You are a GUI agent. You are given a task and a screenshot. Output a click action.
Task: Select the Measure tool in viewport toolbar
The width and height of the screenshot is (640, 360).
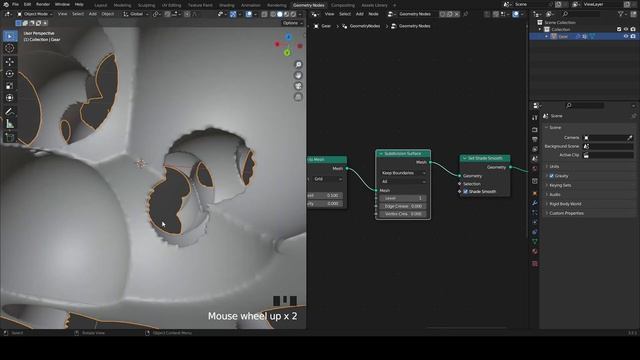pos(10,124)
